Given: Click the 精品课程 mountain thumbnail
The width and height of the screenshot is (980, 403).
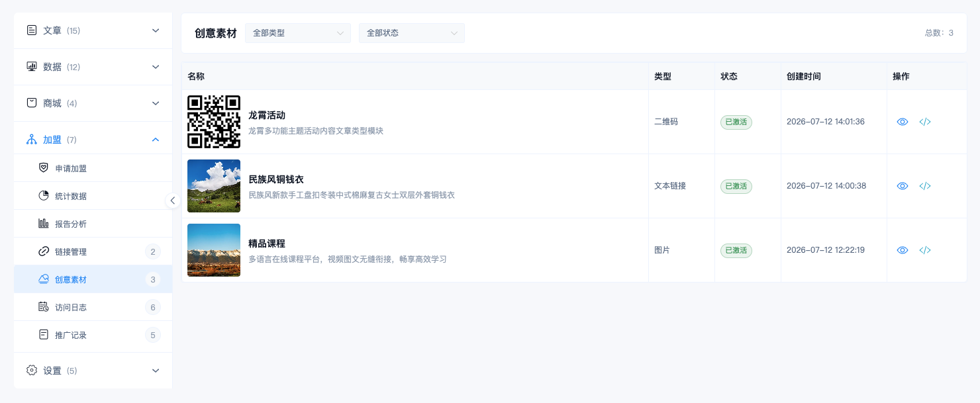Looking at the screenshot, I should pos(214,250).
